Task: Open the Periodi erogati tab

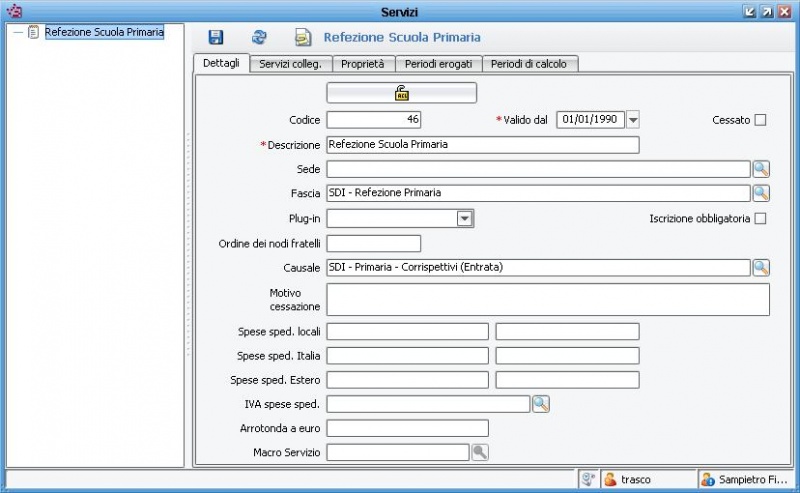Action: [x=438, y=63]
